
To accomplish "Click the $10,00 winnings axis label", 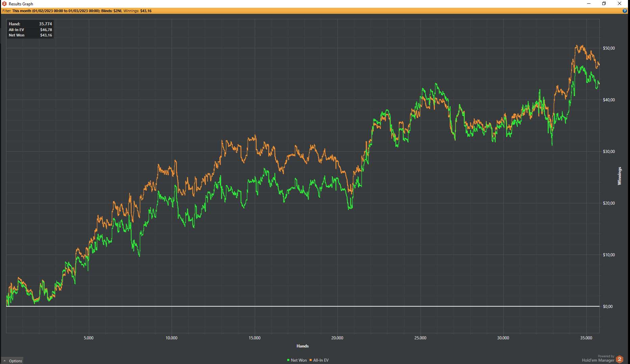I will coord(609,255).
